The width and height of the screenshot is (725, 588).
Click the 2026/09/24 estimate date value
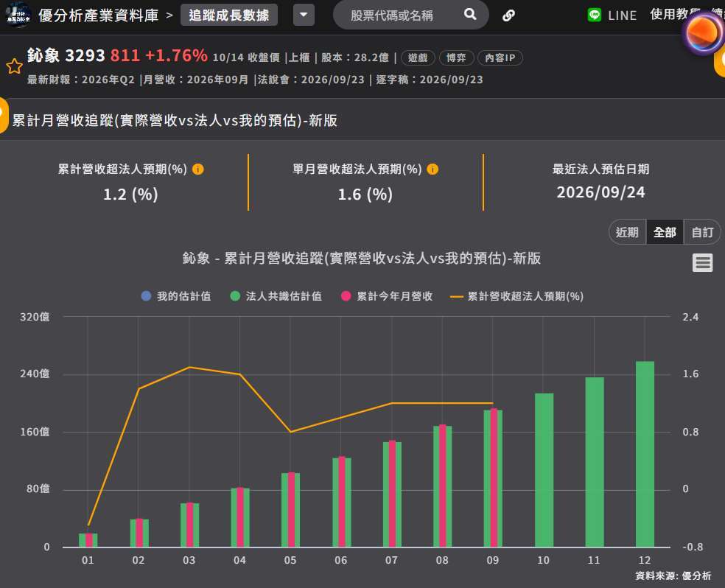click(600, 192)
